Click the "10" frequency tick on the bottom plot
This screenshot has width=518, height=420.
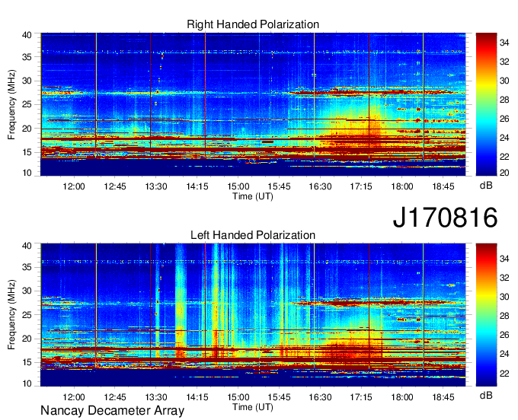(x=27, y=383)
